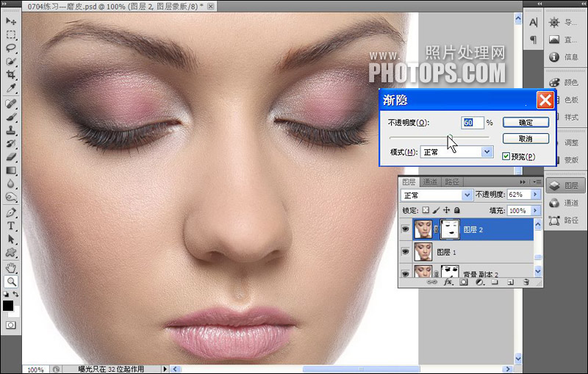588x374 pixels.
Task: Toggle 预览 checkbox in 渐隐 dialog
Action: pos(506,157)
